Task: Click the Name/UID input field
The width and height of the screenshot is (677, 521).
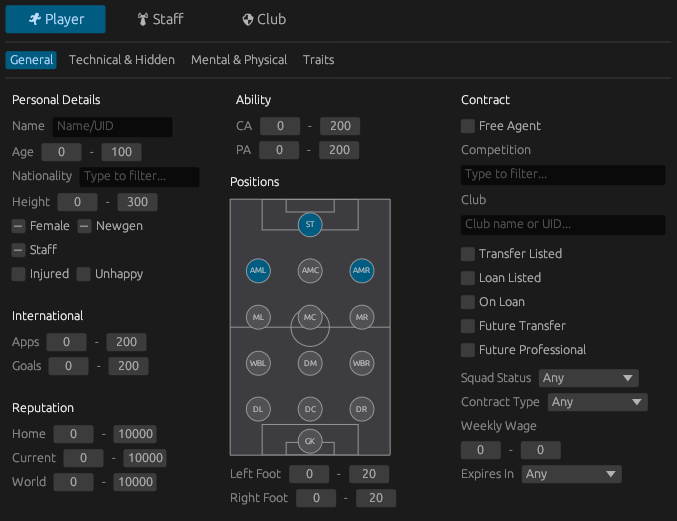Action: (112, 127)
